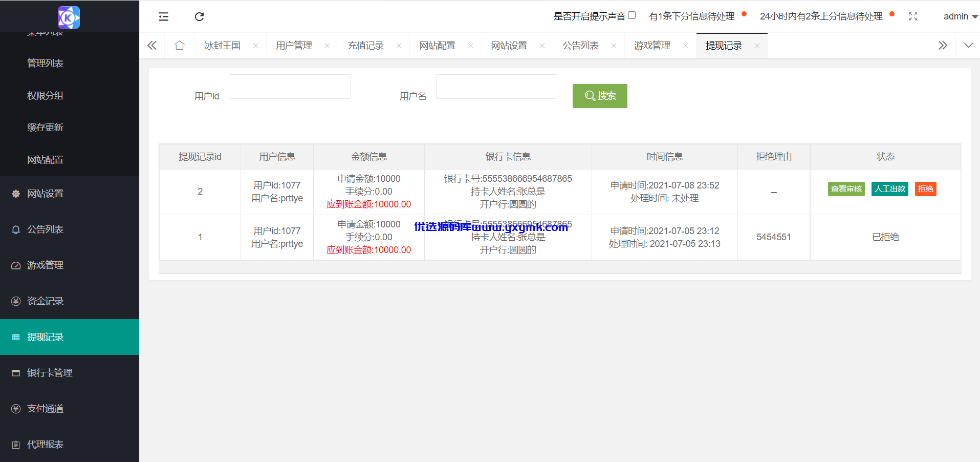This screenshot has width=980, height=462.
Task: Enable the 是否开启提示声音 checkbox
Action: 632,15
